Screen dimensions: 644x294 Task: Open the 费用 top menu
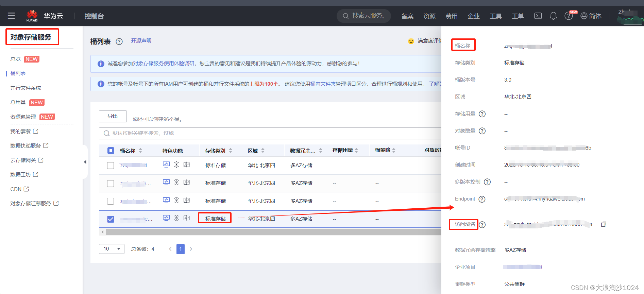452,16
